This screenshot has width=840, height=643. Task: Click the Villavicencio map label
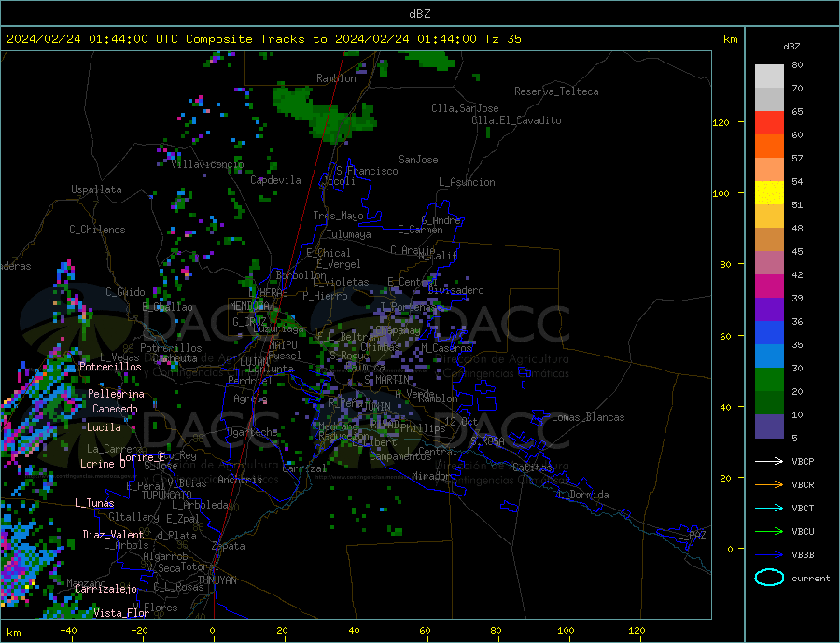(x=207, y=164)
